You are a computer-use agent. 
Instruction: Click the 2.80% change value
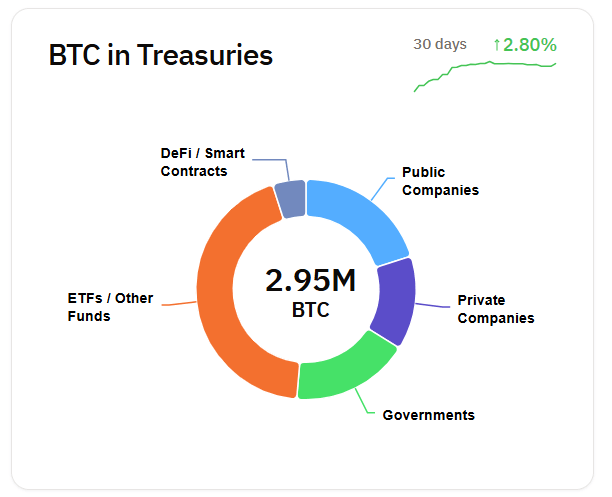pos(530,45)
